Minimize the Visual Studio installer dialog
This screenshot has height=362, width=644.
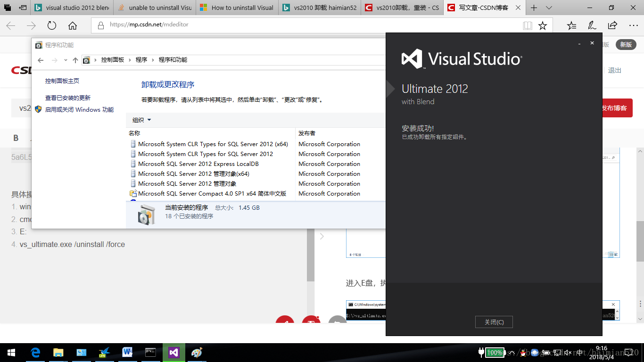coord(579,43)
